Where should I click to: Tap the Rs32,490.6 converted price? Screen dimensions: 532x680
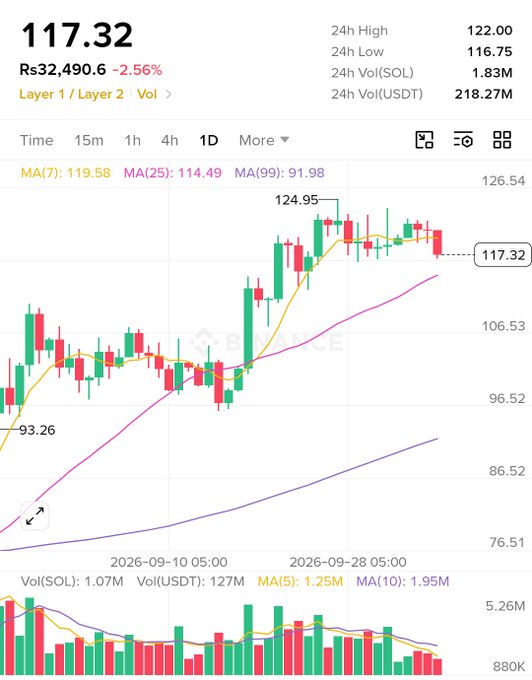(62, 69)
